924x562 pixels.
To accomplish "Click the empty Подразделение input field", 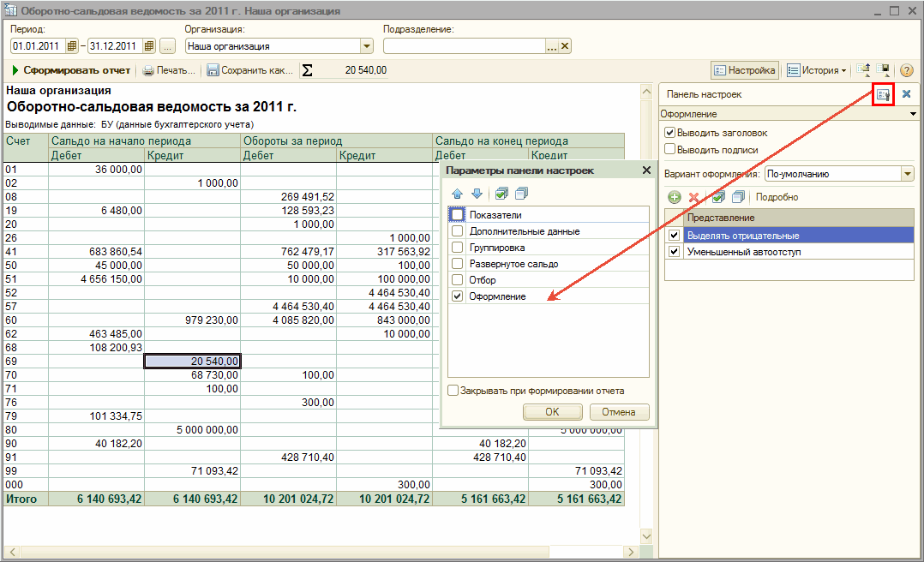I will point(465,46).
